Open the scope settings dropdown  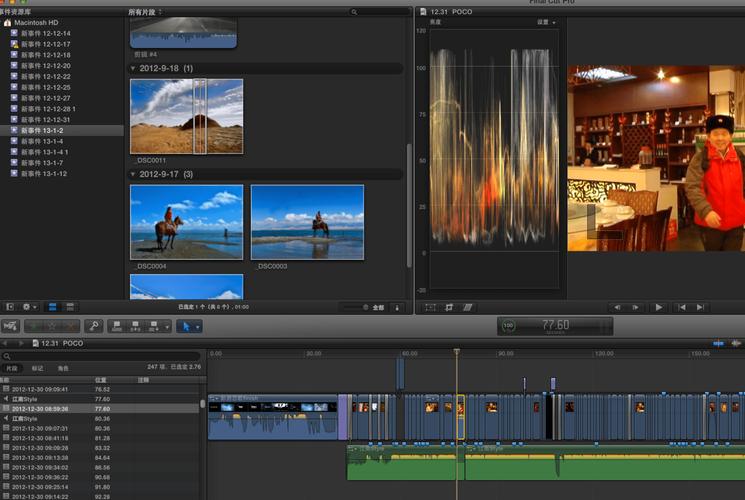coord(546,22)
